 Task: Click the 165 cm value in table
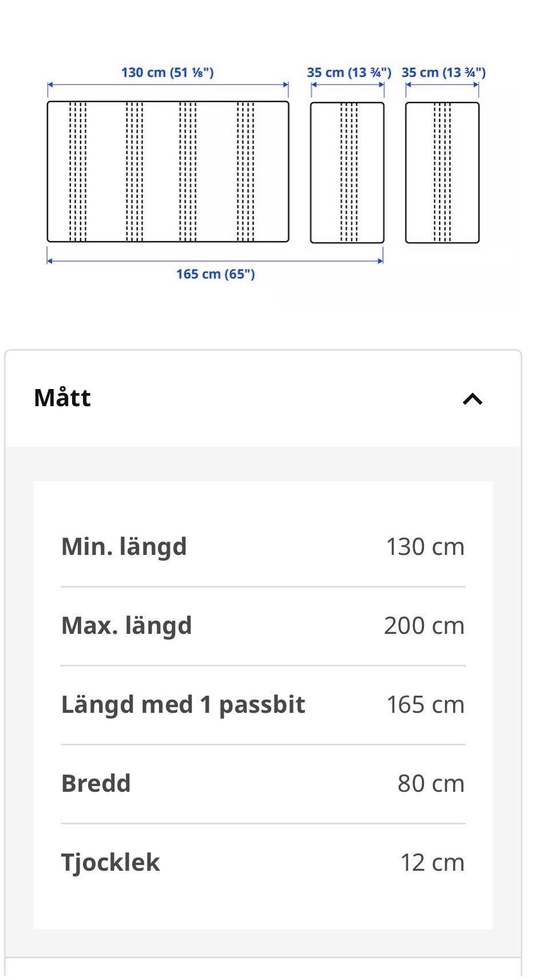[425, 704]
